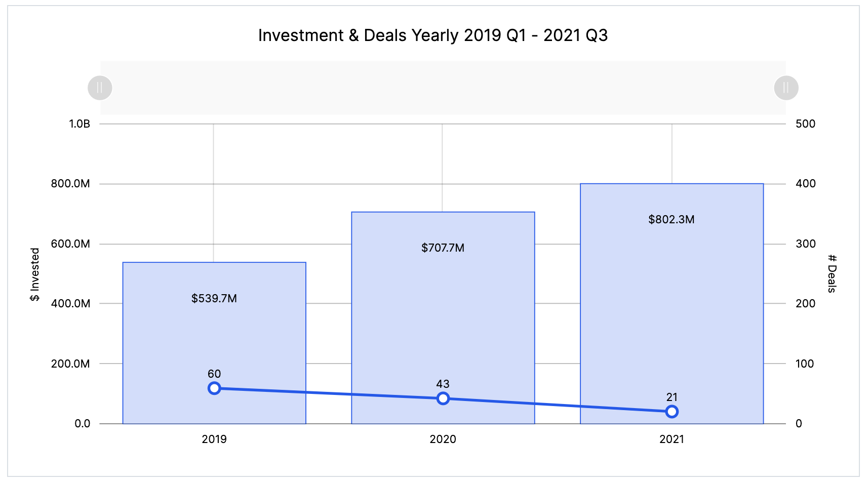This screenshot has width=868, height=482.
Task: Click the 60 deals count label
Action: point(214,374)
